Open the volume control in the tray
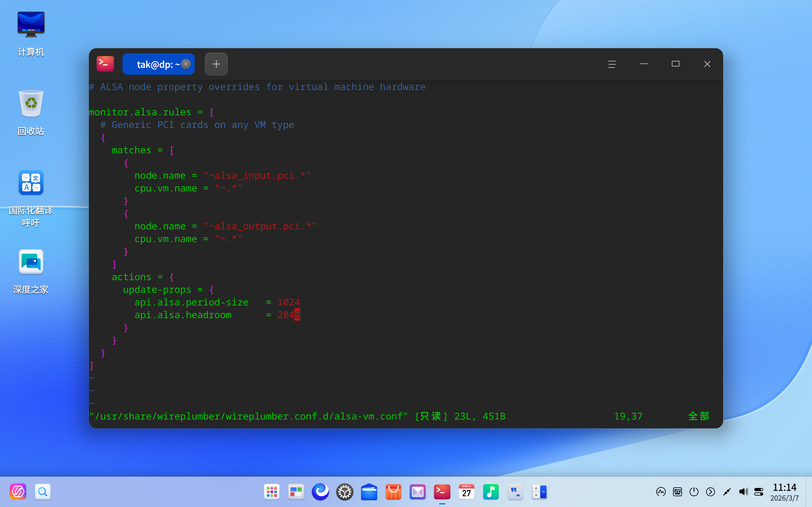Screen dimensions: 812x507 point(743,492)
